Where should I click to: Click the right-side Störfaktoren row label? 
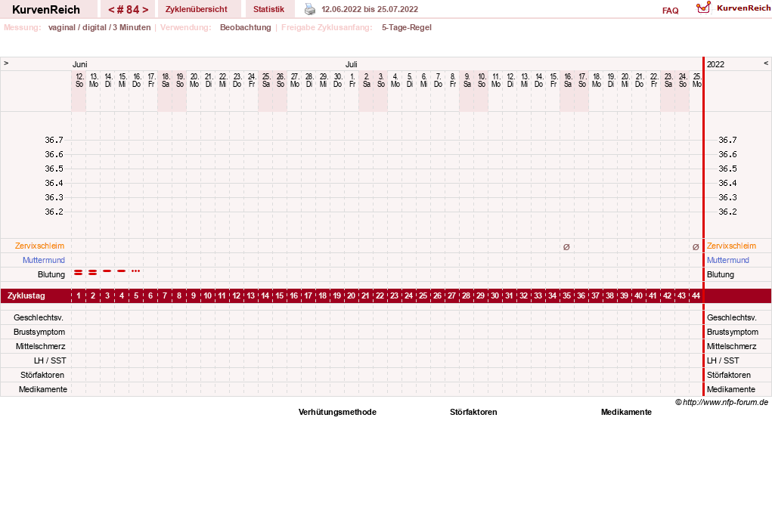point(729,375)
